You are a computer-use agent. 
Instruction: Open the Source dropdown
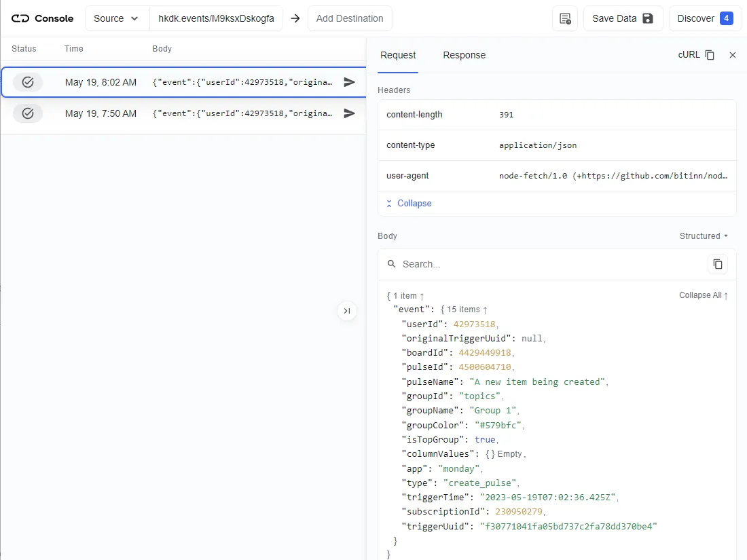(x=117, y=18)
